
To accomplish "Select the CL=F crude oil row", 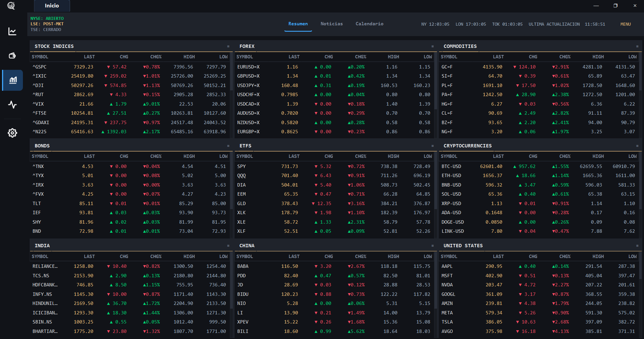I will pyautogui.click(x=539, y=113).
